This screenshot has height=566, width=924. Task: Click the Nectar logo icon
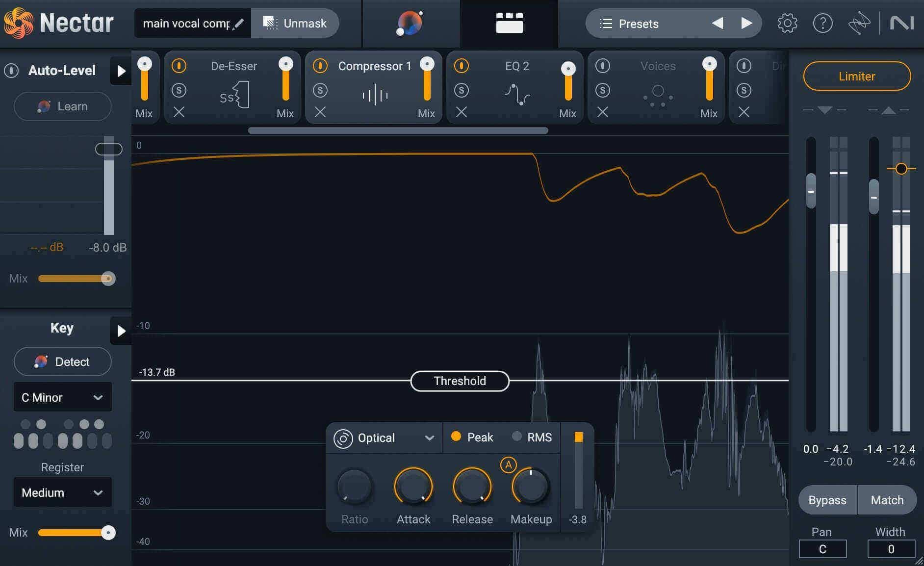point(19,23)
